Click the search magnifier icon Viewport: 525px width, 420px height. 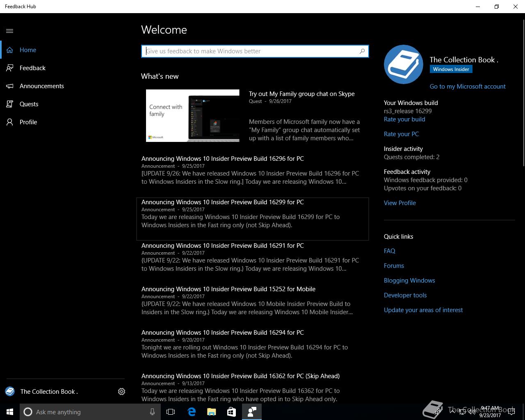(x=362, y=51)
